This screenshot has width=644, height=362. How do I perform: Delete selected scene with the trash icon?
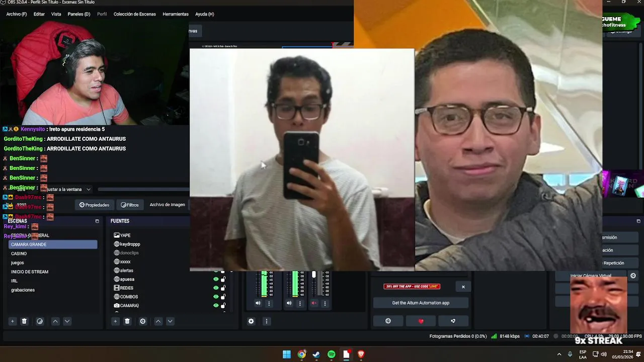pyautogui.click(x=24, y=321)
